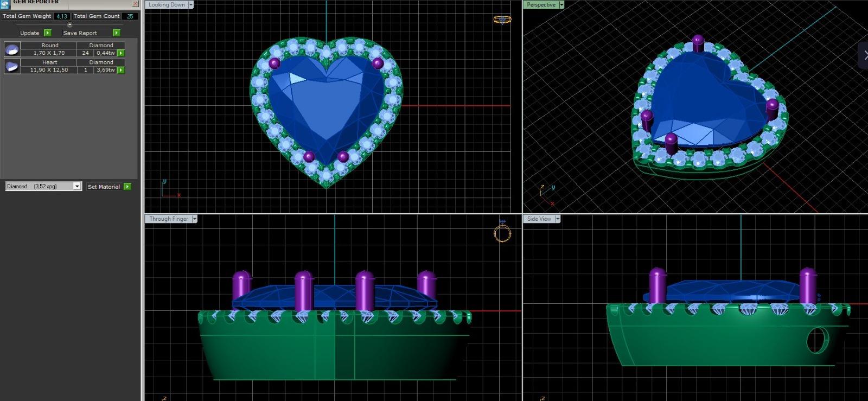Open Looking Down viewport dropdown arrow

pos(190,5)
